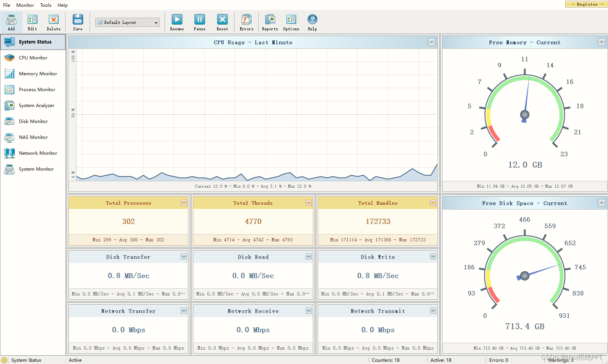Click the Help question mark icon

click(312, 22)
